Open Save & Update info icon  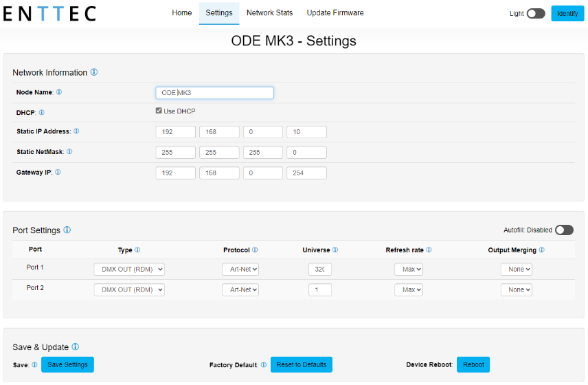76,346
